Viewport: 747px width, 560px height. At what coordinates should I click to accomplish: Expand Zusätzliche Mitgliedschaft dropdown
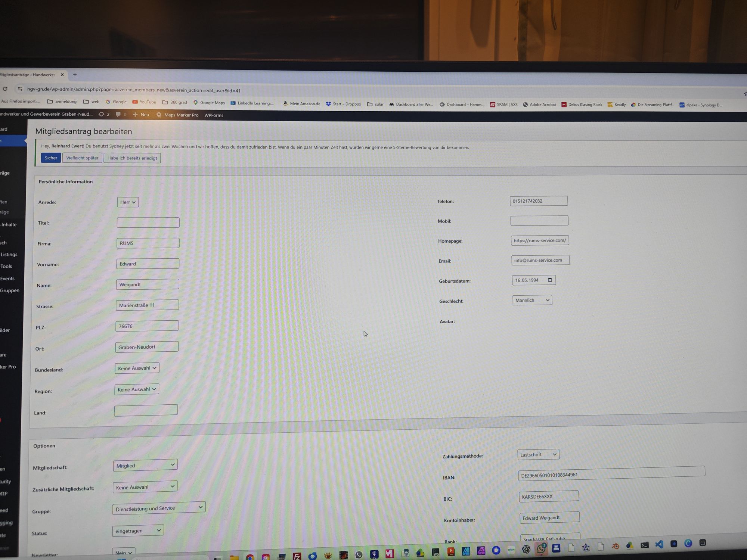[145, 487]
